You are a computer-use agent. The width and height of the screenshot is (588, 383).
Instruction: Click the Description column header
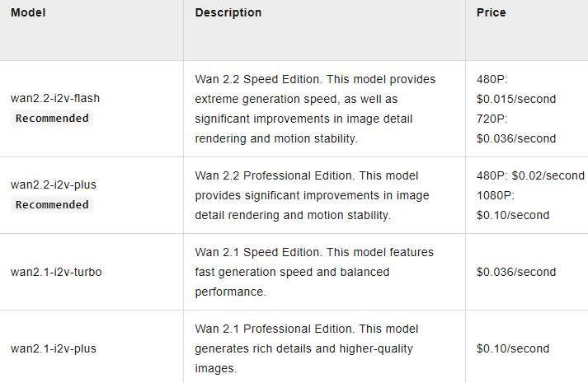coord(228,13)
